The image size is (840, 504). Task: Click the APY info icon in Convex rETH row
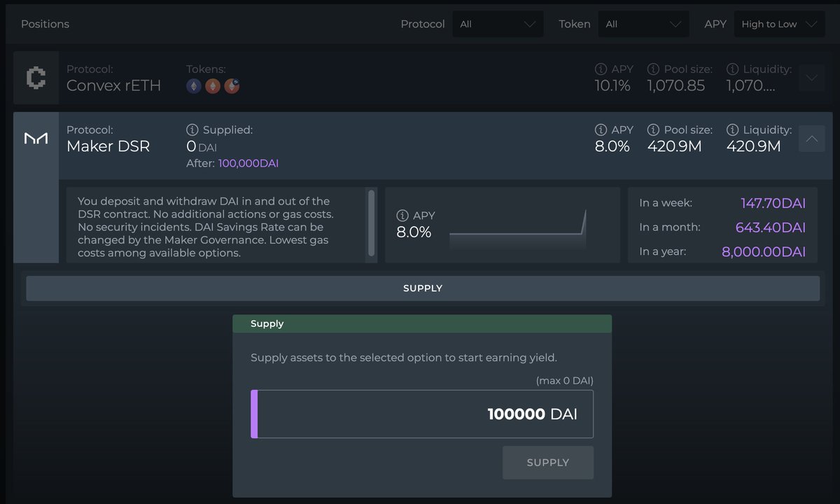[601, 69]
